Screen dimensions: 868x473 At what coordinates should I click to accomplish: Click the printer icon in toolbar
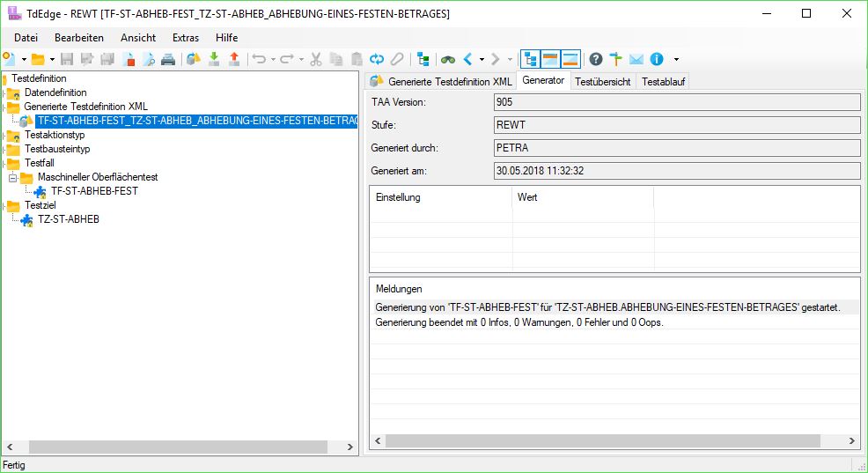click(x=168, y=59)
